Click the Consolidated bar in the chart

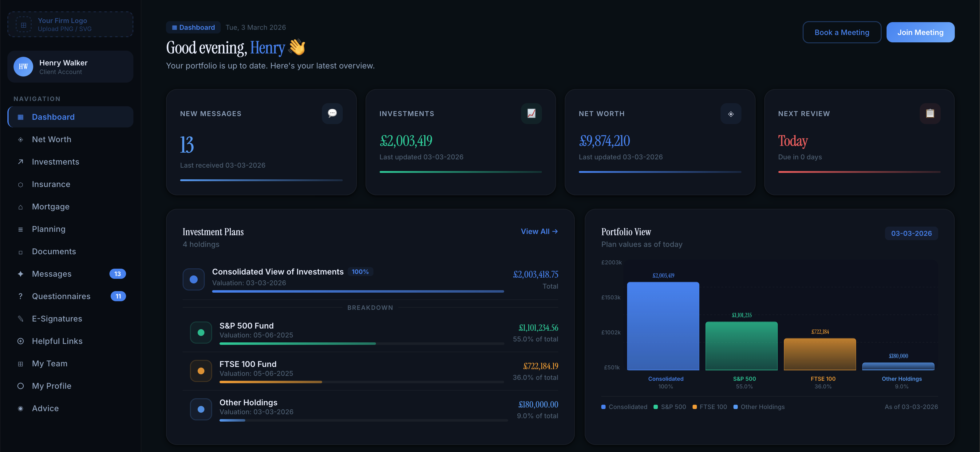coord(663,326)
